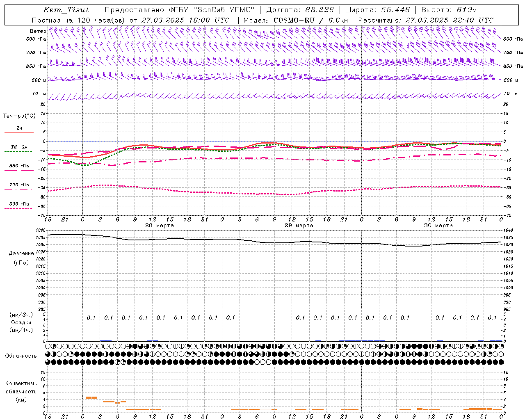Click the "Высота: 619м" elevation value
The width and height of the screenshot is (525, 420).
pos(449,10)
